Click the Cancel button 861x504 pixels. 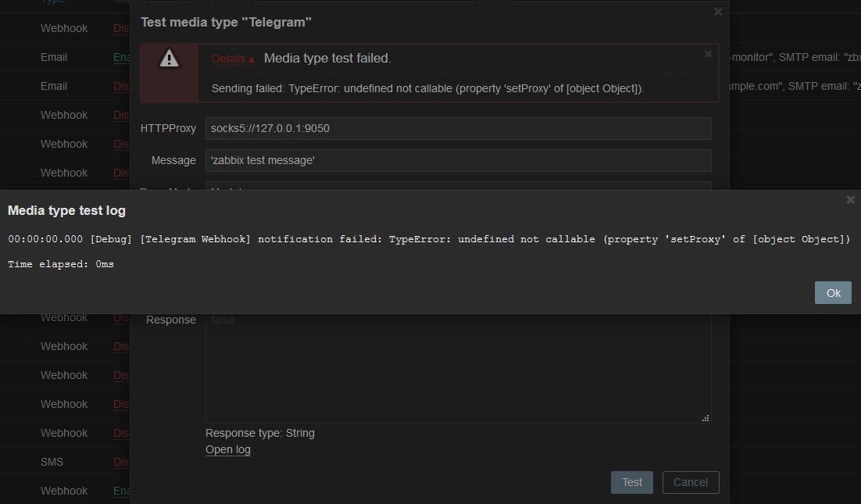[690, 482]
